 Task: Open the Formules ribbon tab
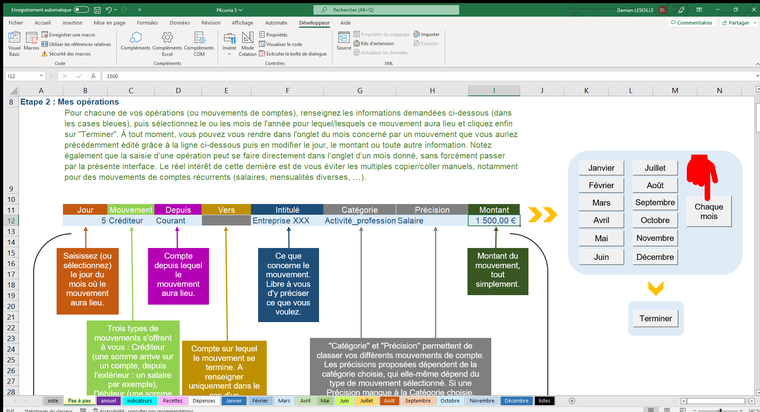point(147,21)
